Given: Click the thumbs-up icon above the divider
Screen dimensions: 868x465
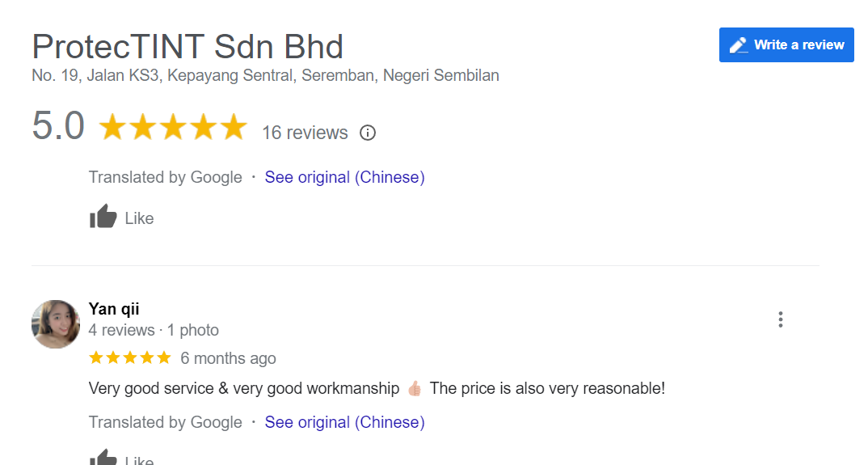Looking at the screenshot, I should (103, 217).
